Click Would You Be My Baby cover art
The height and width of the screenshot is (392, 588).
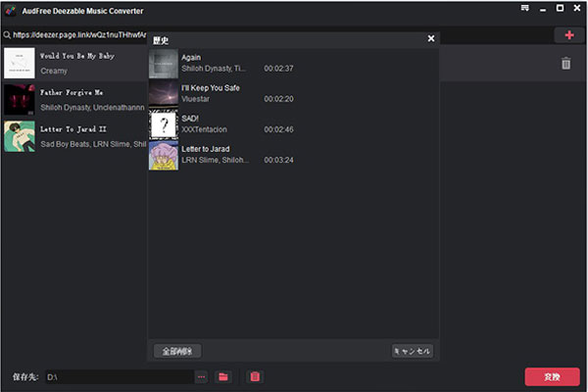coord(20,63)
